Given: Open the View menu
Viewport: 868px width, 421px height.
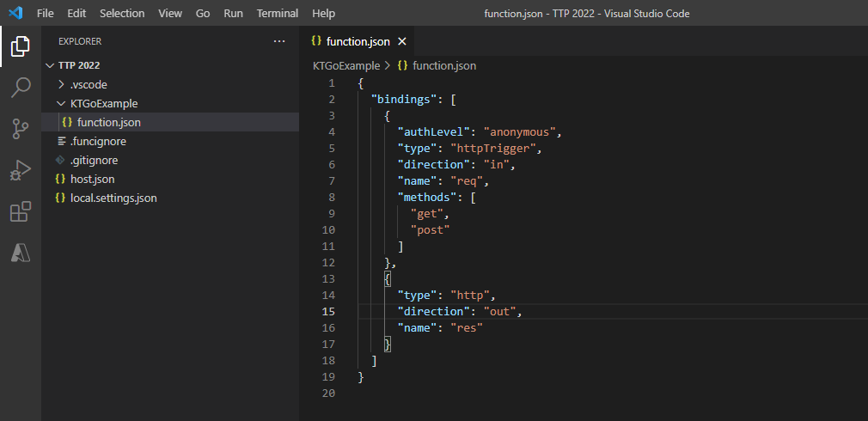Looking at the screenshot, I should pyautogui.click(x=170, y=13).
